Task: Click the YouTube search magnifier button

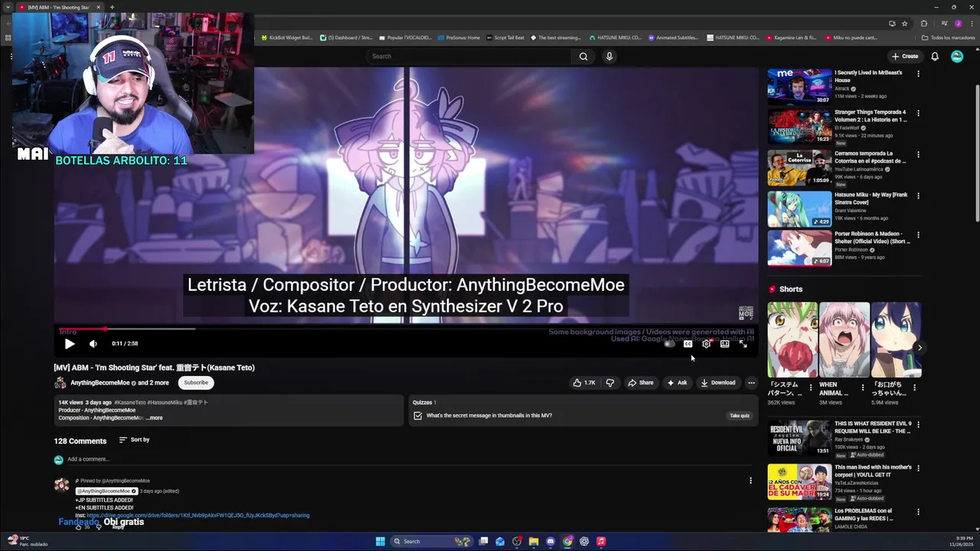Action: (583, 56)
